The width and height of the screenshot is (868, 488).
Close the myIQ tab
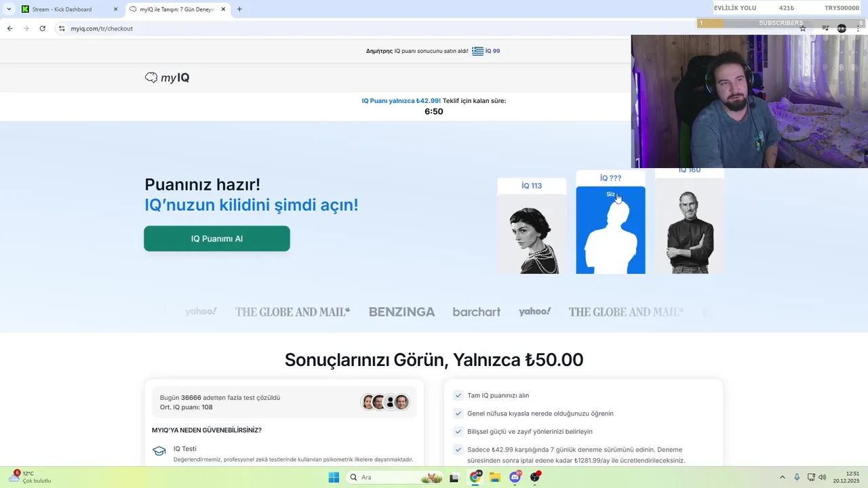click(x=223, y=9)
